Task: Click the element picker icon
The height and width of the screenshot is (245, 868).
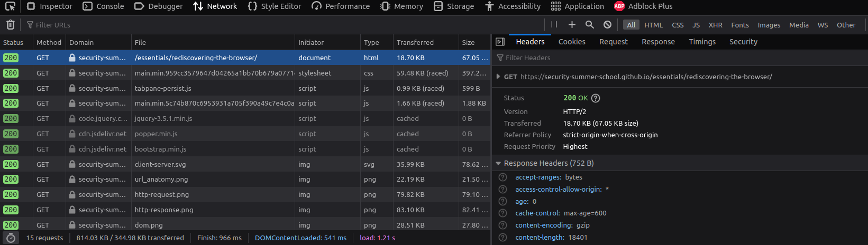Action: [x=10, y=6]
